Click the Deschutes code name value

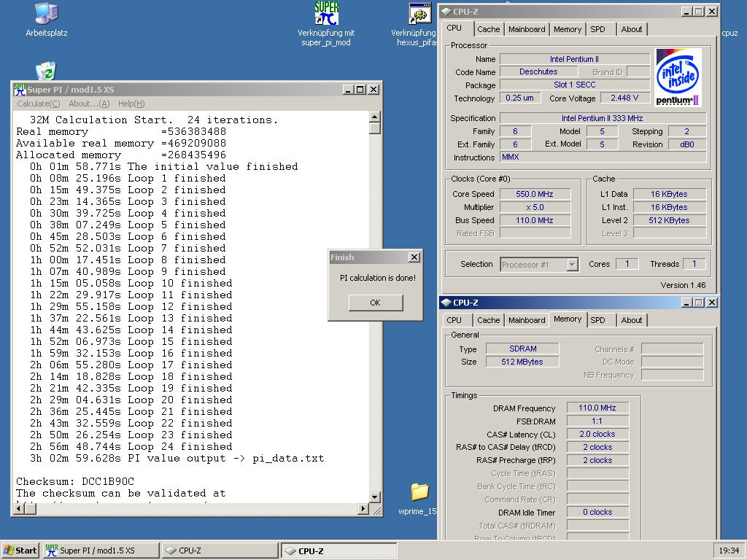tap(538, 72)
